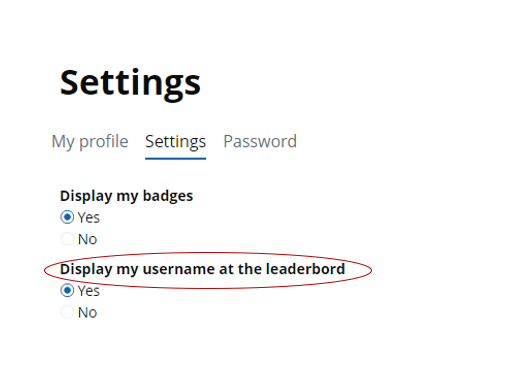
Task: Click the word profile in My profile tab
Action: pyautogui.click(x=104, y=142)
